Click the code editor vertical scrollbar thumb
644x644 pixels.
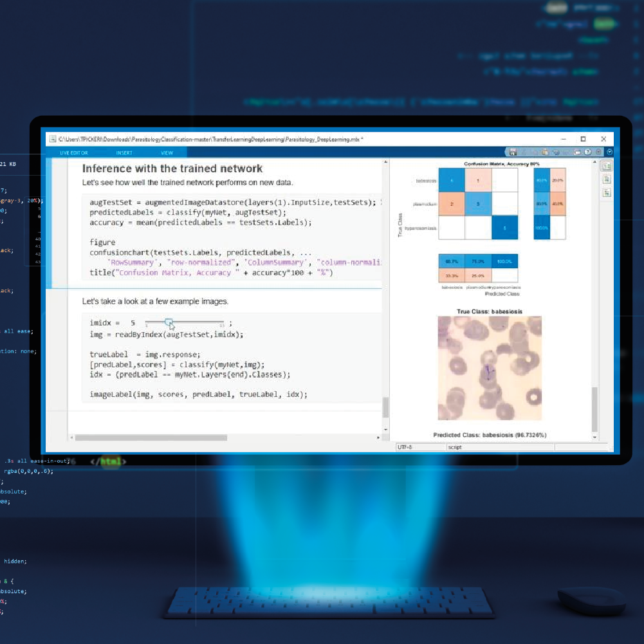(x=385, y=407)
